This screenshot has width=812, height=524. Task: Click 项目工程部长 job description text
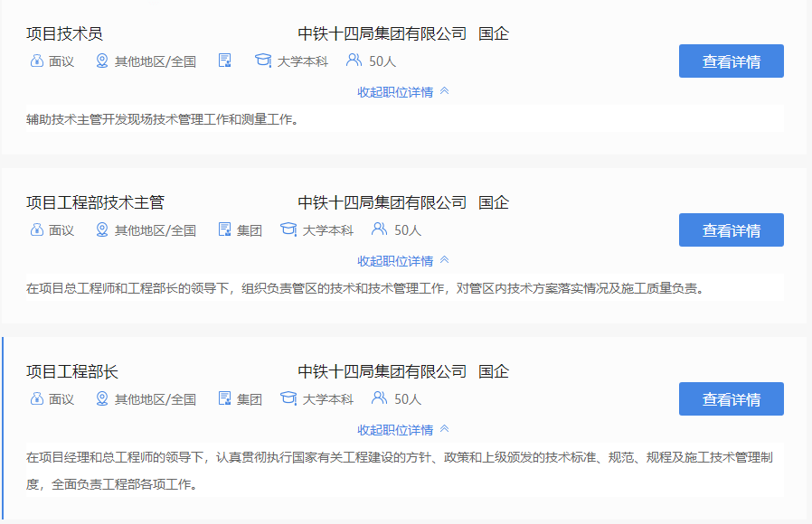point(398,471)
